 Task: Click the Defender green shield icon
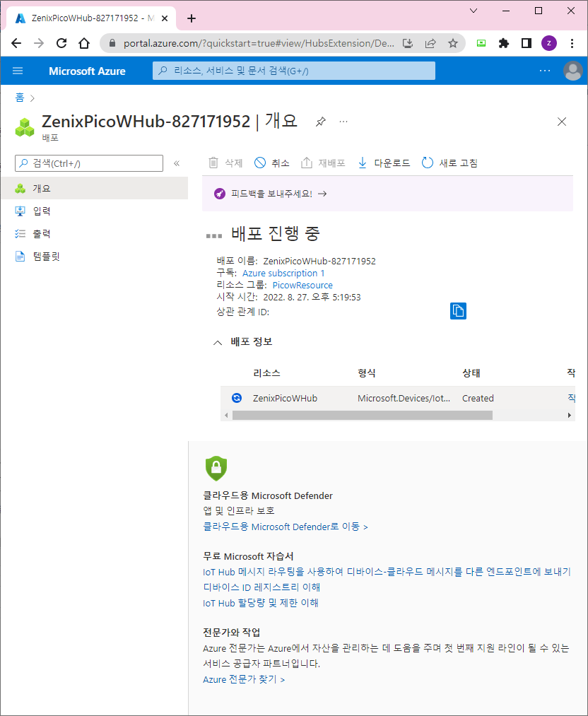click(x=216, y=468)
